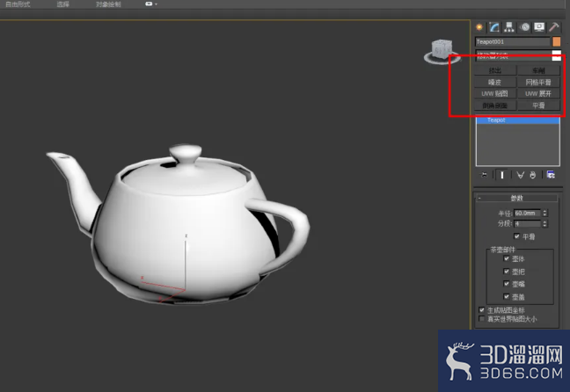Open the Display command panel tab
This screenshot has width=570, height=392.
tap(539, 27)
